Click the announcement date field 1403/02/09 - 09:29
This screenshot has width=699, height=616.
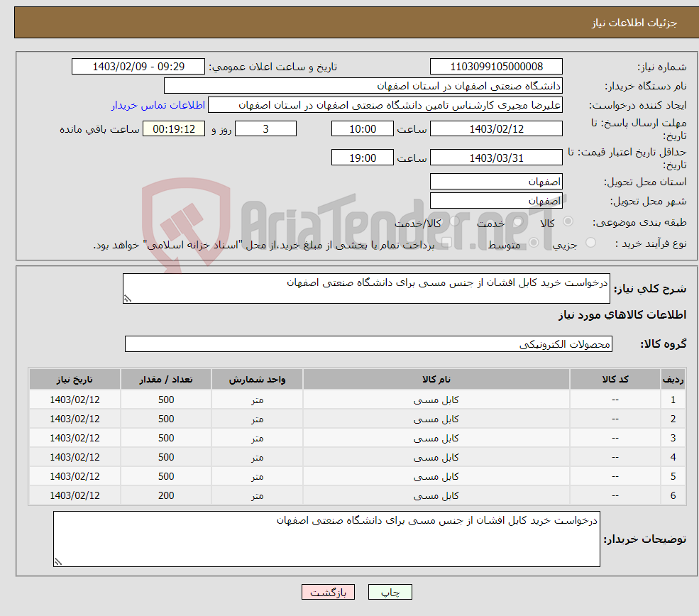(138, 67)
